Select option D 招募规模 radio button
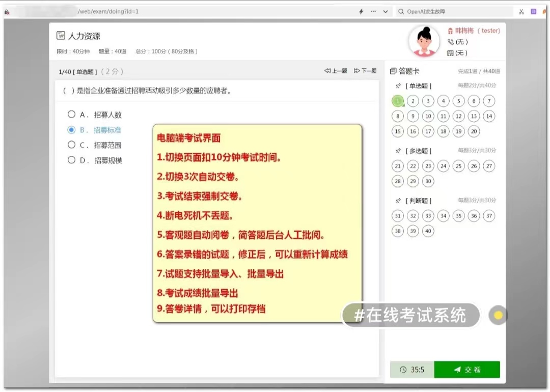550x392 pixels. [x=71, y=160]
